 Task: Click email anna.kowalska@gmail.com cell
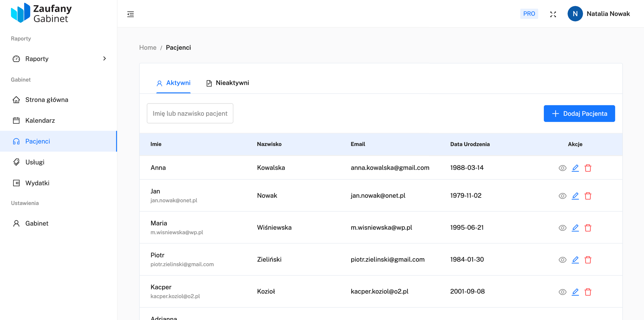pyautogui.click(x=390, y=168)
